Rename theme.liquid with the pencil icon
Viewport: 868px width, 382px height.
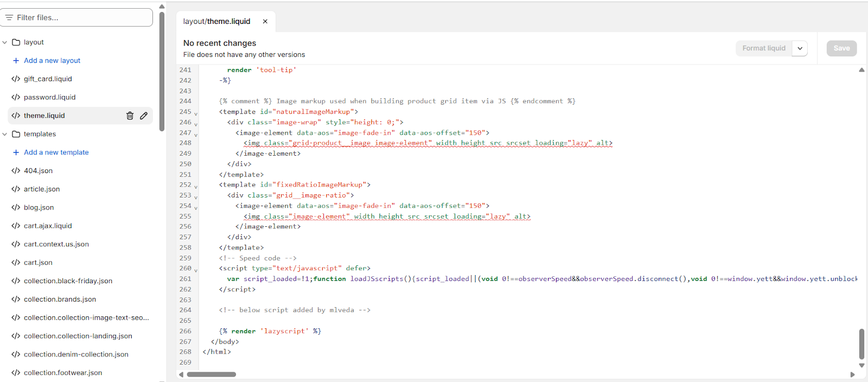pos(144,116)
